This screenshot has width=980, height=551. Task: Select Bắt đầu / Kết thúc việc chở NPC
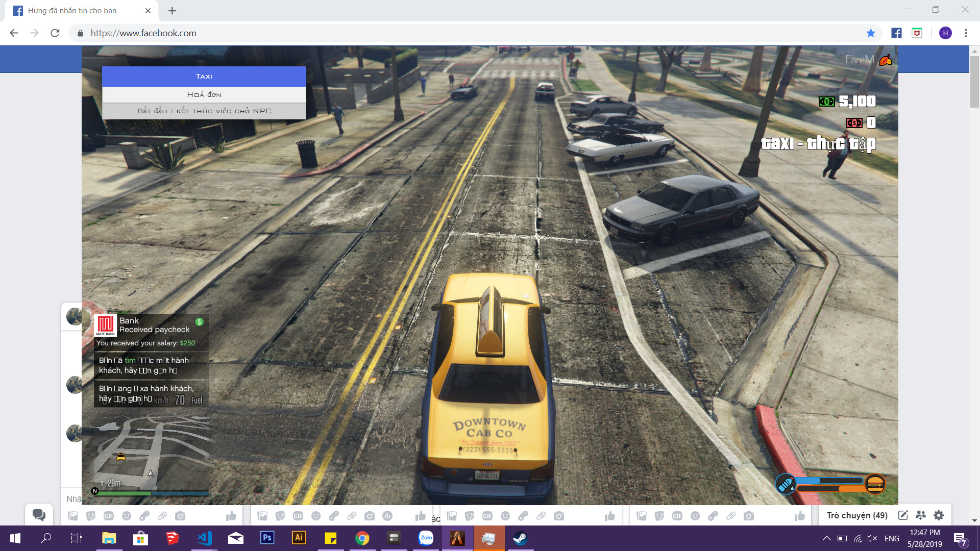(204, 111)
